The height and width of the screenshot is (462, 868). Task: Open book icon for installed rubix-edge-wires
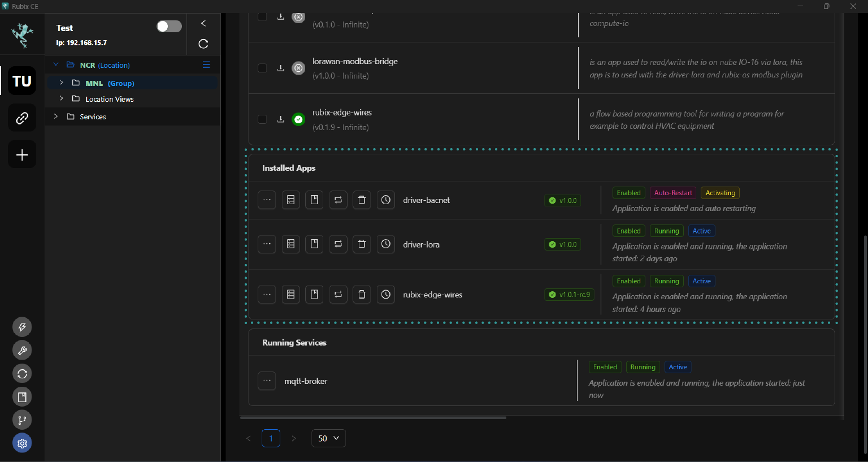[315, 294]
